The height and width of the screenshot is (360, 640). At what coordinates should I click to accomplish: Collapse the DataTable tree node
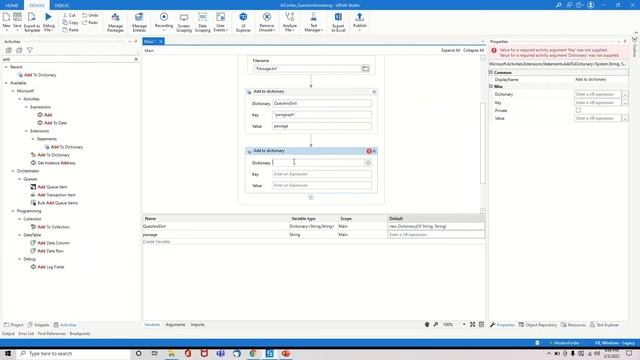click(20, 235)
